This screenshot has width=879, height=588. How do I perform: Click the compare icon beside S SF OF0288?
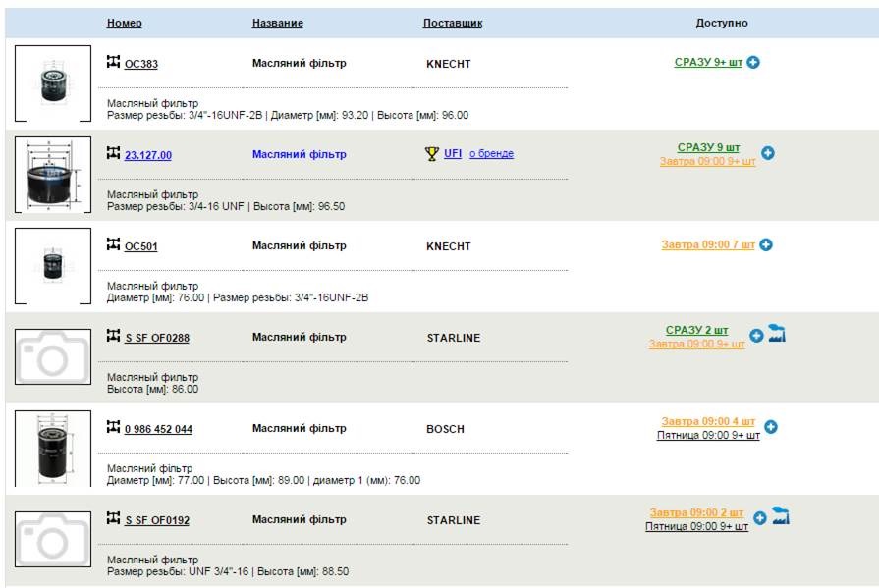tap(113, 337)
